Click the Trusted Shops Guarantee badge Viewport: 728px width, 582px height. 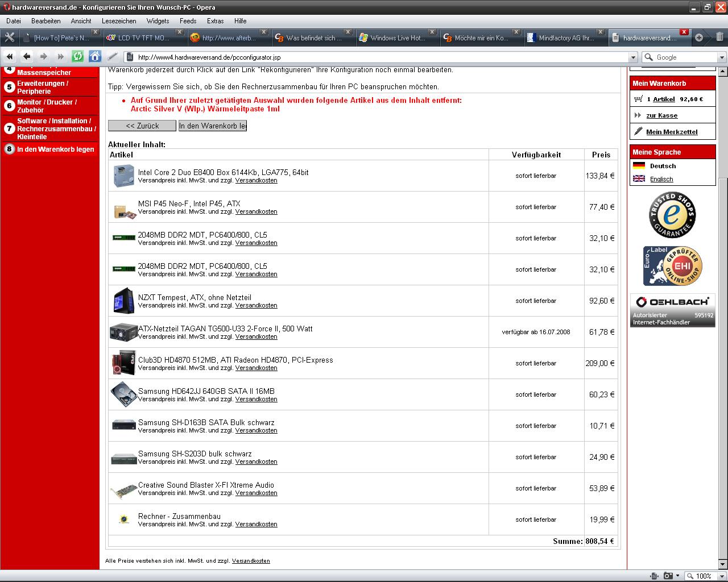click(x=672, y=215)
